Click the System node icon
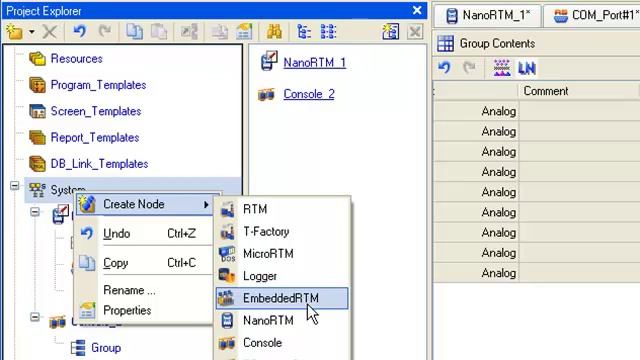The height and width of the screenshot is (360, 640). pyautogui.click(x=37, y=190)
